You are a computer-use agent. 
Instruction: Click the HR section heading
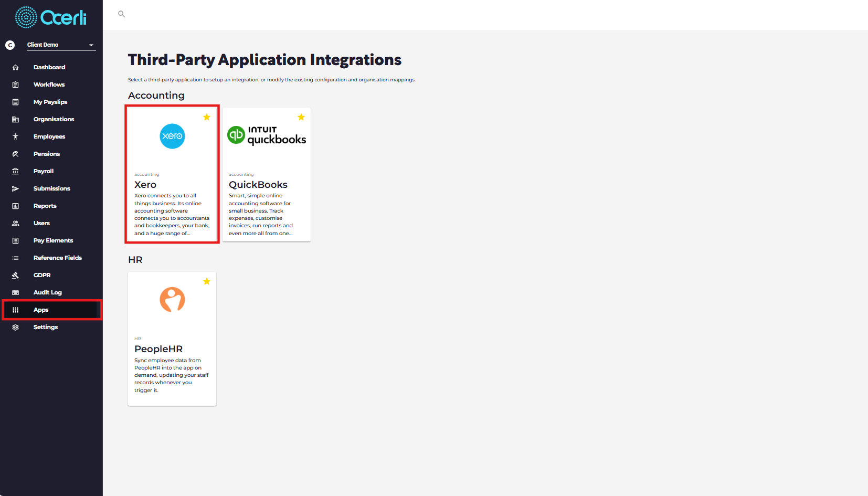(x=135, y=260)
